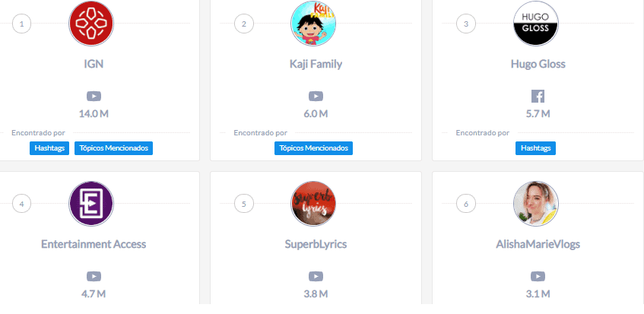Open the Kaji Family name link
The image size is (644, 314).
(316, 64)
